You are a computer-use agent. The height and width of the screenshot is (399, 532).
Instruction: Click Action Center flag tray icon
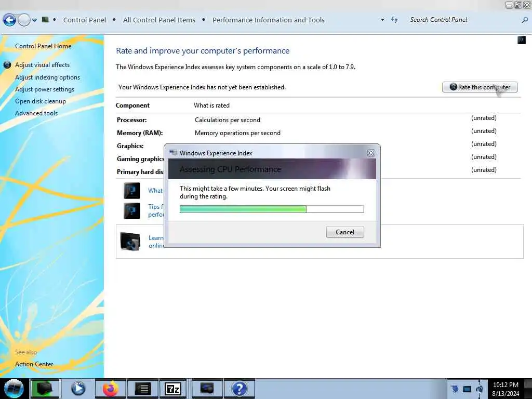pyautogui.click(x=455, y=389)
